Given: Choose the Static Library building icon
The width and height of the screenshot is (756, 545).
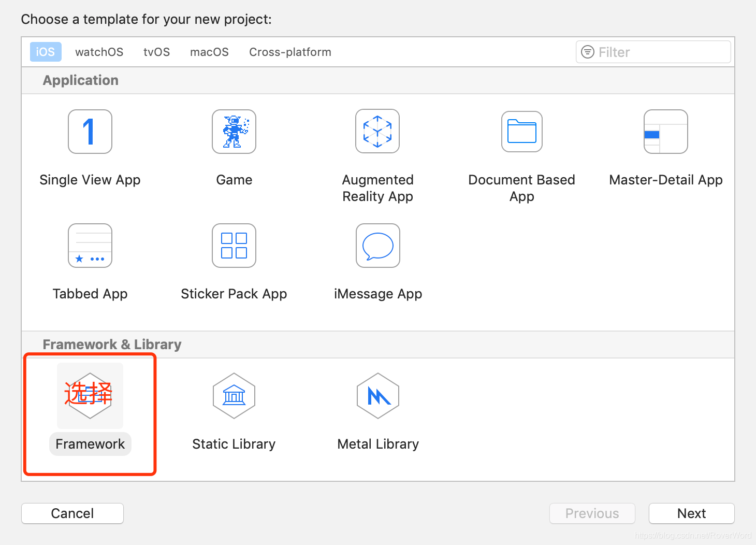Looking at the screenshot, I should click(234, 396).
